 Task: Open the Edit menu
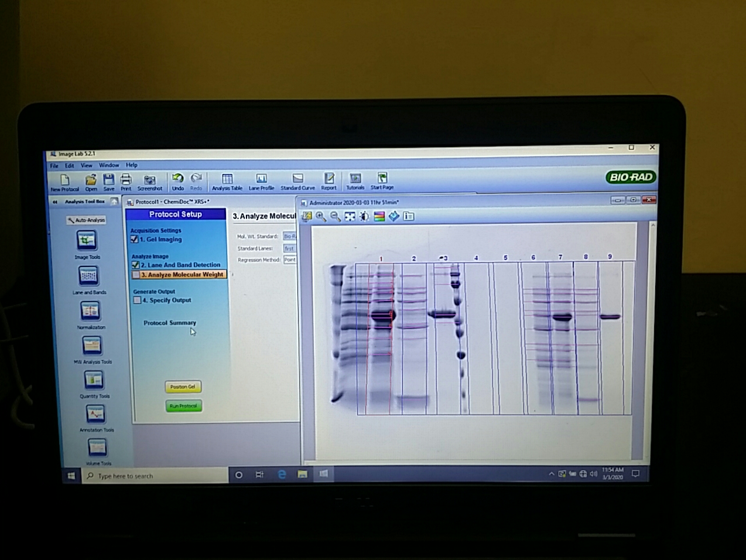(x=70, y=166)
